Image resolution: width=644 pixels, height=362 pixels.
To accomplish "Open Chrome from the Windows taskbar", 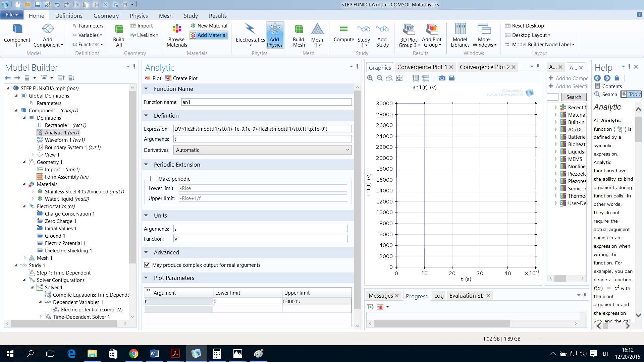I will [133, 353].
